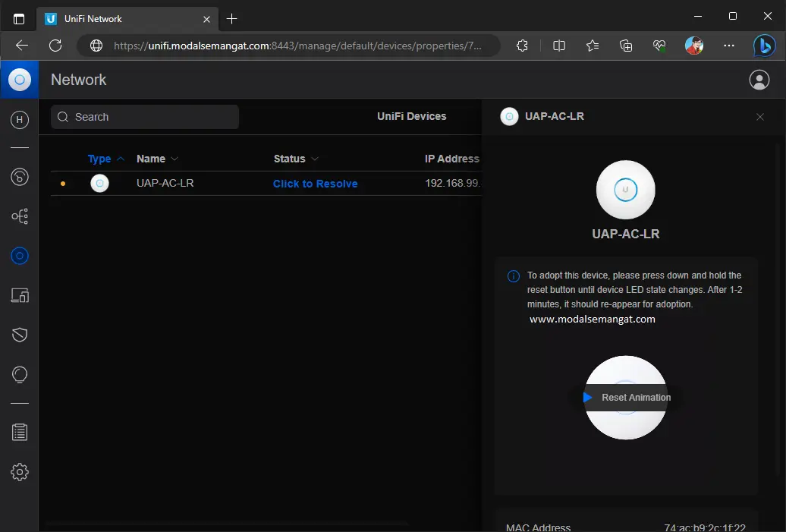Select the UniFi Devices icon in sidebar
786x532 pixels.
pyautogui.click(x=20, y=256)
